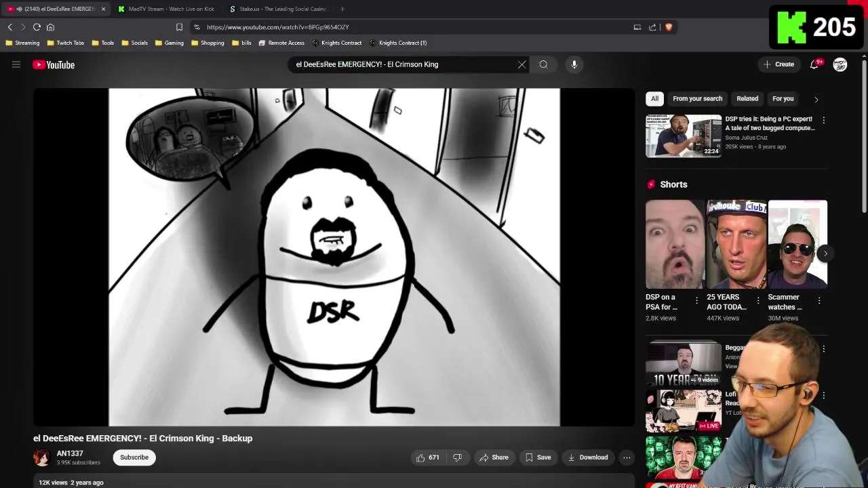868x488 pixels.
Task: Open the Socials bookmarks folder
Action: tap(135, 43)
